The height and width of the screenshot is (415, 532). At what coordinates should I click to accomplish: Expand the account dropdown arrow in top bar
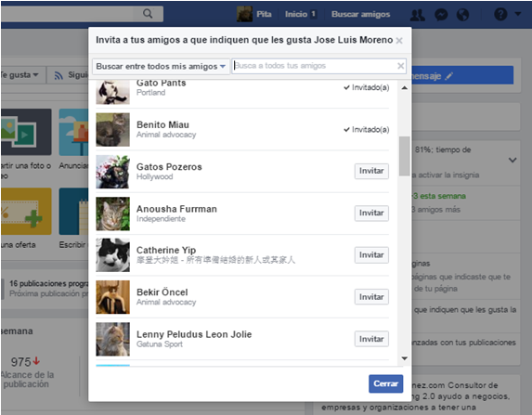tap(518, 14)
